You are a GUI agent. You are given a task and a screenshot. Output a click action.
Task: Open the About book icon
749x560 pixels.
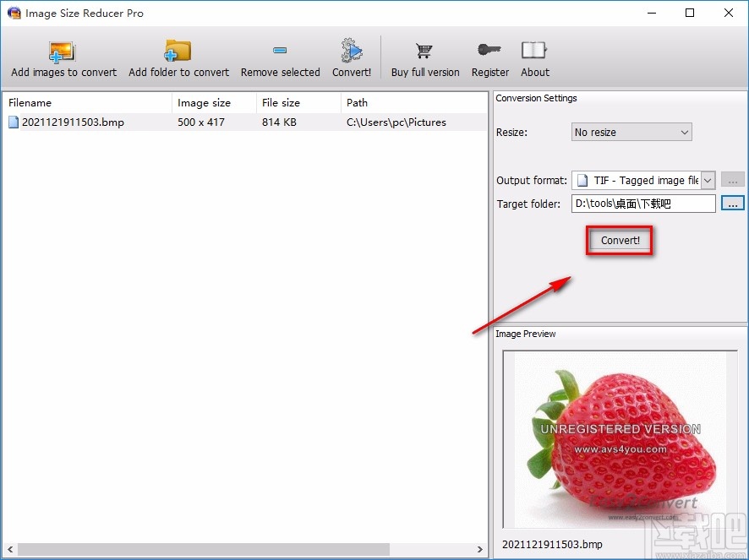(534, 52)
